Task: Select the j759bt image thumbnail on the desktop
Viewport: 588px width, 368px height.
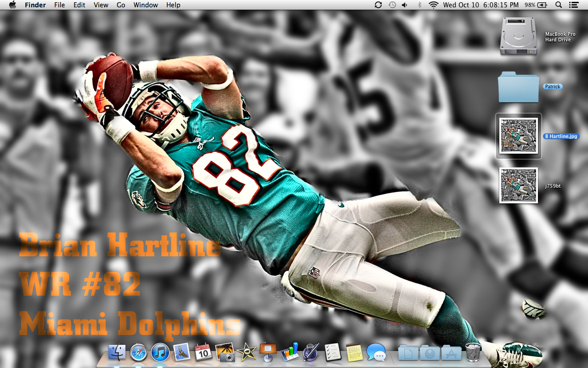Action: tap(519, 185)
